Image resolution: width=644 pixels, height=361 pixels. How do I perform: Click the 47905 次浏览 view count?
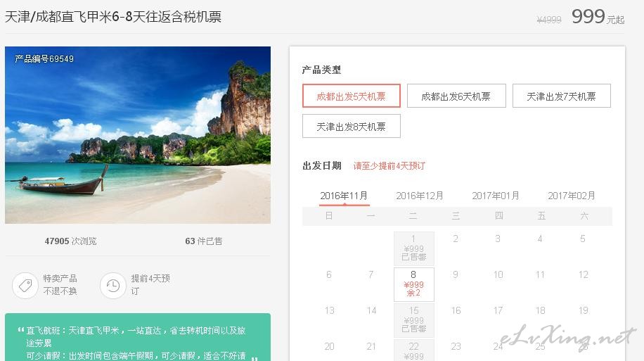(x=70, y=241)
